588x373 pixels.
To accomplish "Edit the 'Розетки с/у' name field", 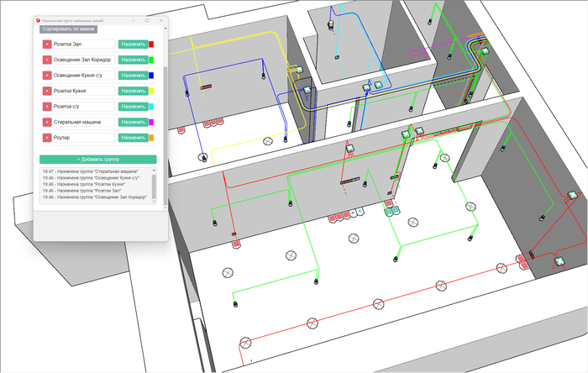I will [82, 107].
